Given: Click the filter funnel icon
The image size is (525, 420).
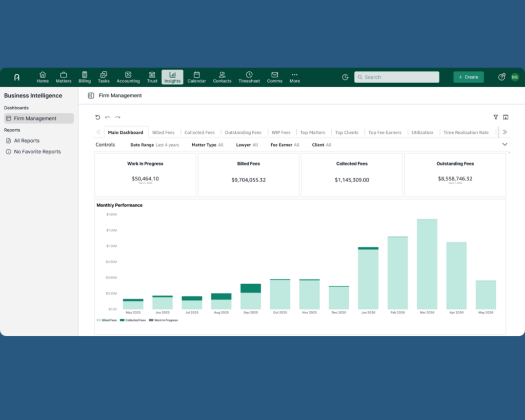Looking at the screenshot, I should point(496,117).
